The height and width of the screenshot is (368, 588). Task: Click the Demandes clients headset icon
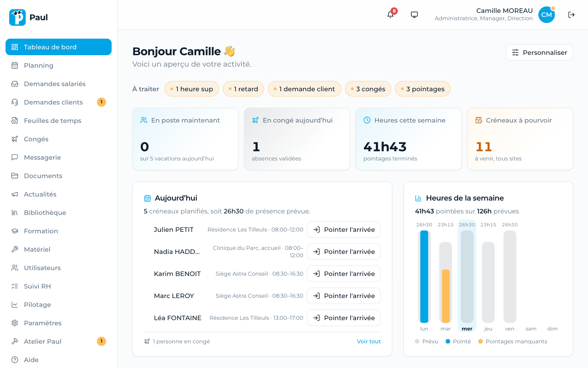click(x=15, y=102)
